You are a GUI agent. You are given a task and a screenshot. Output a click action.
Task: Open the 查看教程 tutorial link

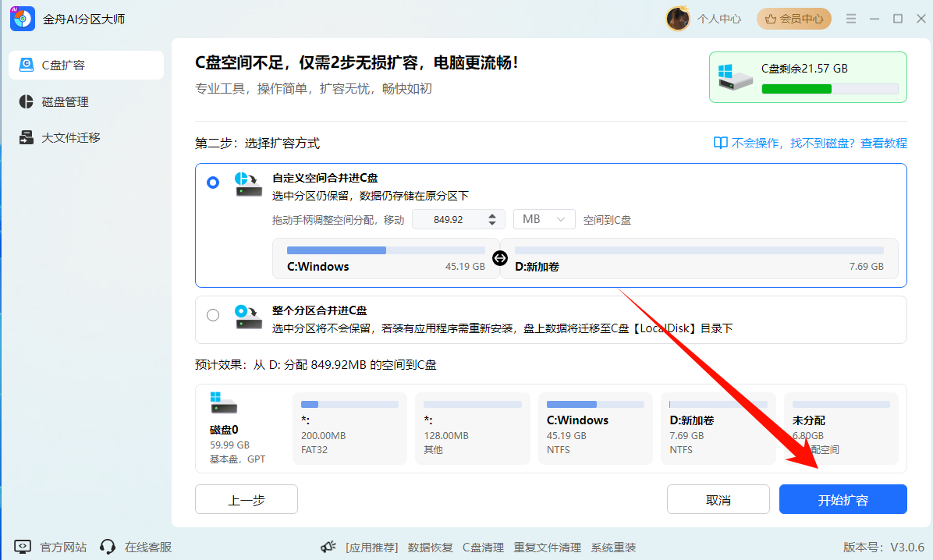[x=886, y=143]
